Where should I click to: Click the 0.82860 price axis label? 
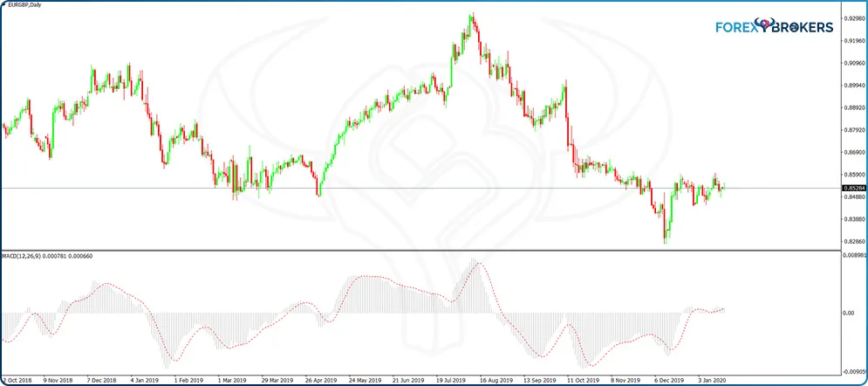point(854,241)
